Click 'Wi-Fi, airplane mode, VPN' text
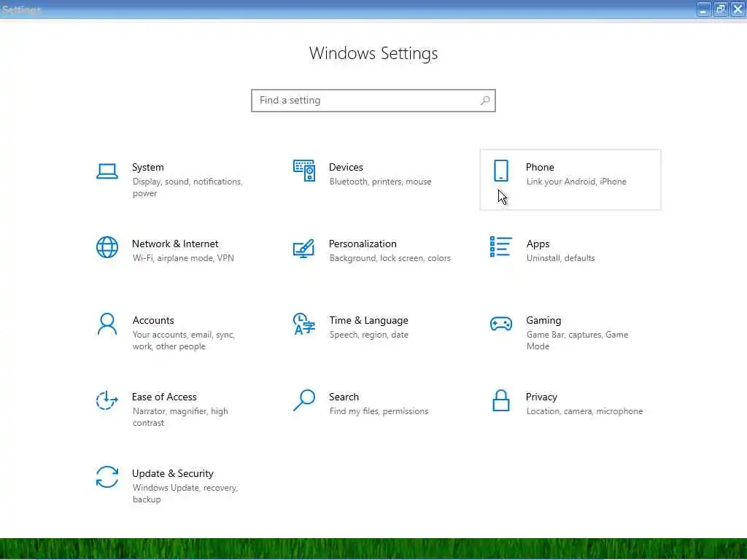The width and height of the screenshot is (747, 560). 183,258
